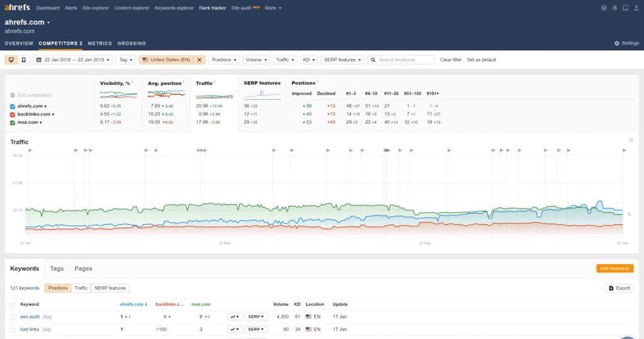This screenshot has width=644, height=339.
Task: Click Clear filter link
Action: (451, 60)
